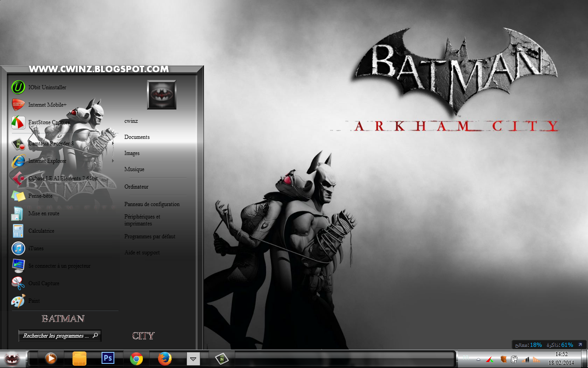
Task: Open Aide et support
Action: [x=142, y=253]
